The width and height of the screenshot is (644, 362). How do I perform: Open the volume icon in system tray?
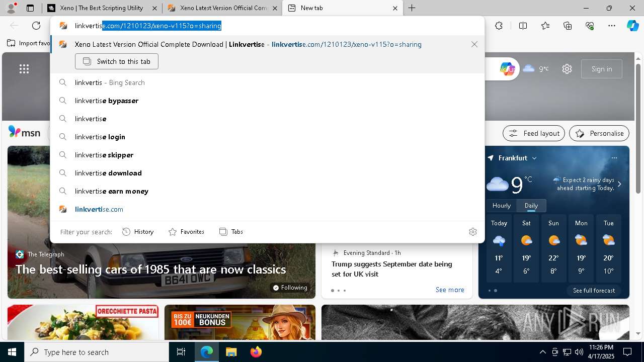click(579, 352)
